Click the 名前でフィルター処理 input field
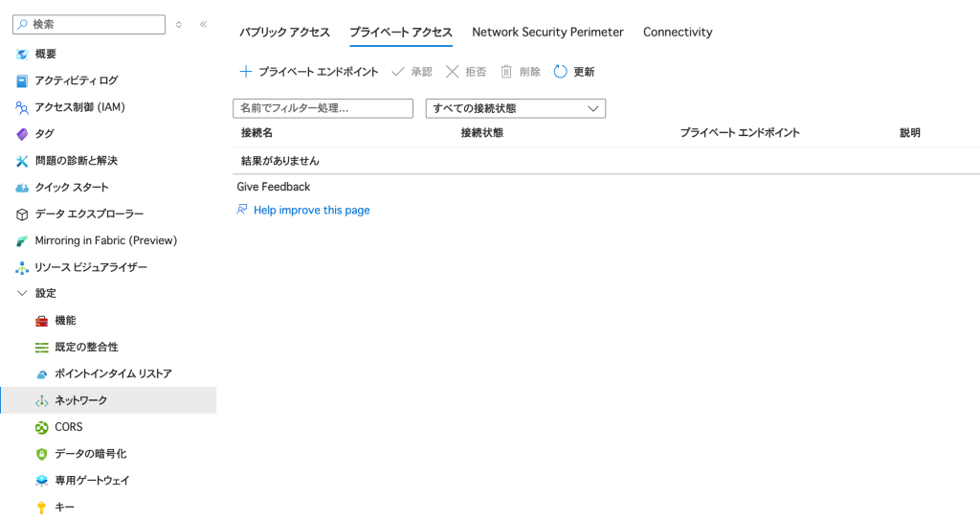Viewport: 980px width, 519px height. [323, 109]
